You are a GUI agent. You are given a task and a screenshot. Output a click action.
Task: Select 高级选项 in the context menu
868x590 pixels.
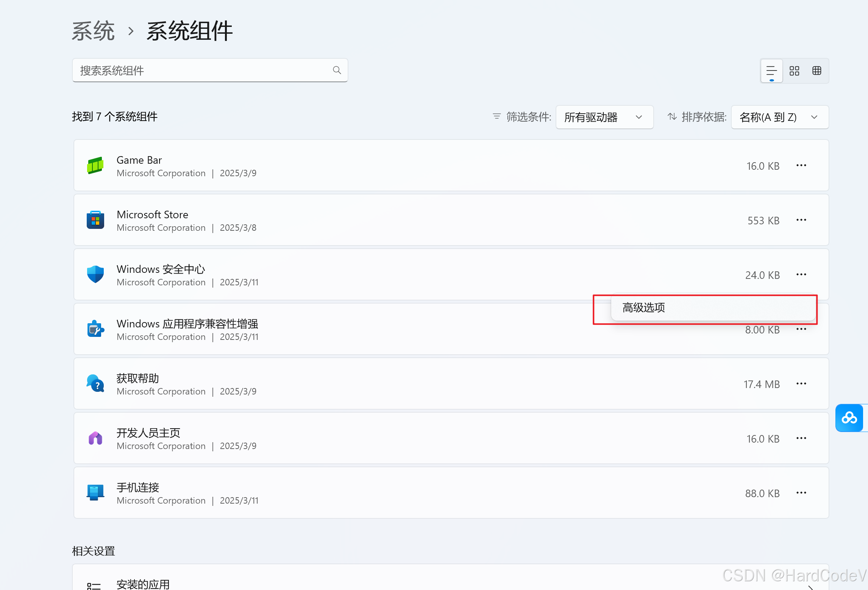(644, 308)
